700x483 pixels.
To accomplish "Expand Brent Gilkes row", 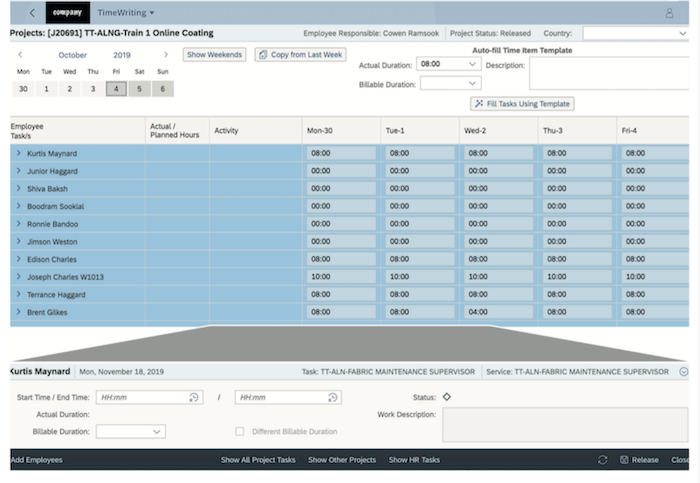I will pos(18,312).
